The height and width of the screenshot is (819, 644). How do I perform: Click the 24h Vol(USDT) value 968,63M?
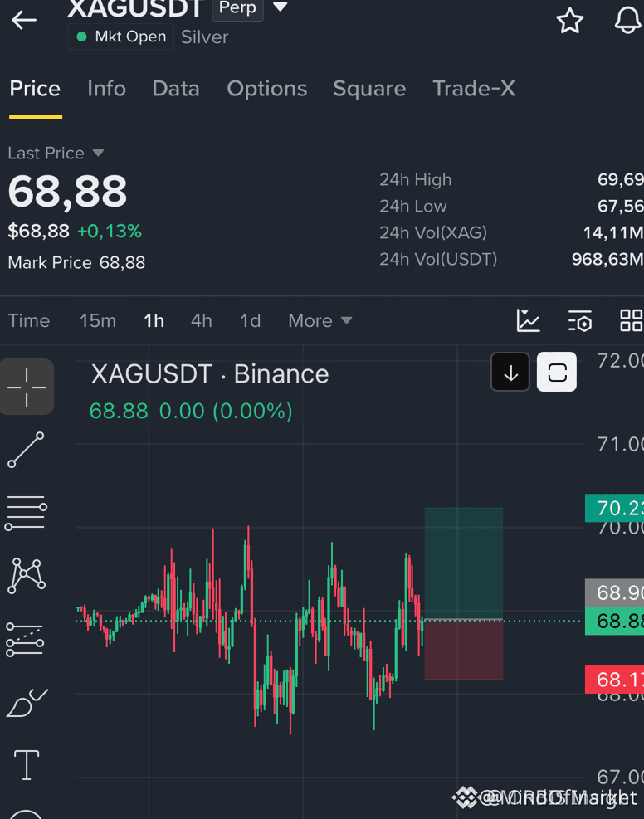coord(607,259)
